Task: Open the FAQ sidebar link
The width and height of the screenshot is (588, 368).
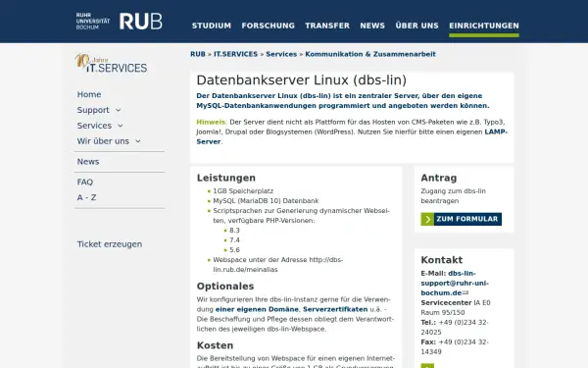Action: 85,183
